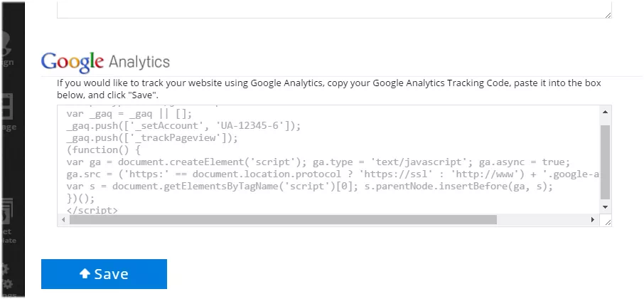Click the vertical scrollbar thumb in code box

pos(606,162)
